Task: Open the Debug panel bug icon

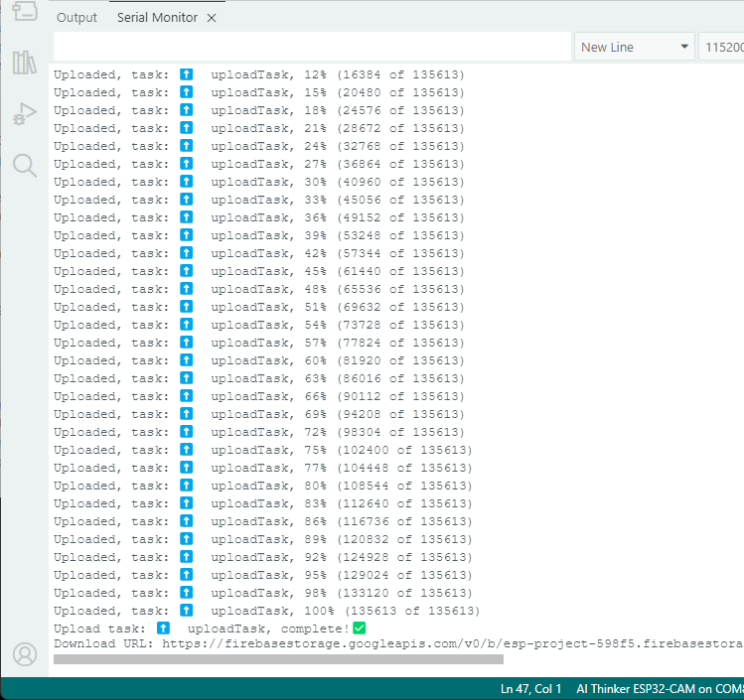Action: tap(24, 114)
